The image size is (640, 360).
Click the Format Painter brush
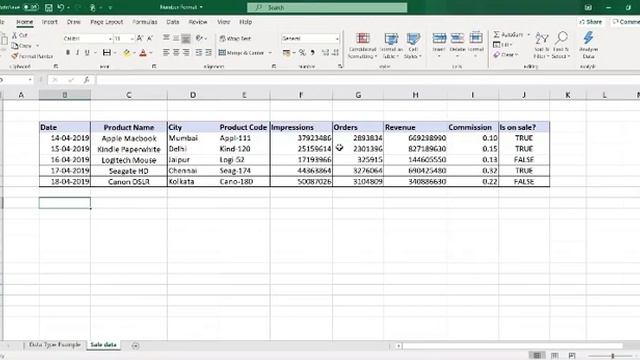pyautogui.click(x=15, y=56)
